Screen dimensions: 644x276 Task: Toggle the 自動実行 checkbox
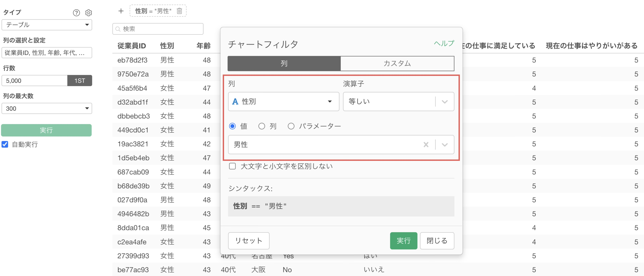click(x=5, y=144)
